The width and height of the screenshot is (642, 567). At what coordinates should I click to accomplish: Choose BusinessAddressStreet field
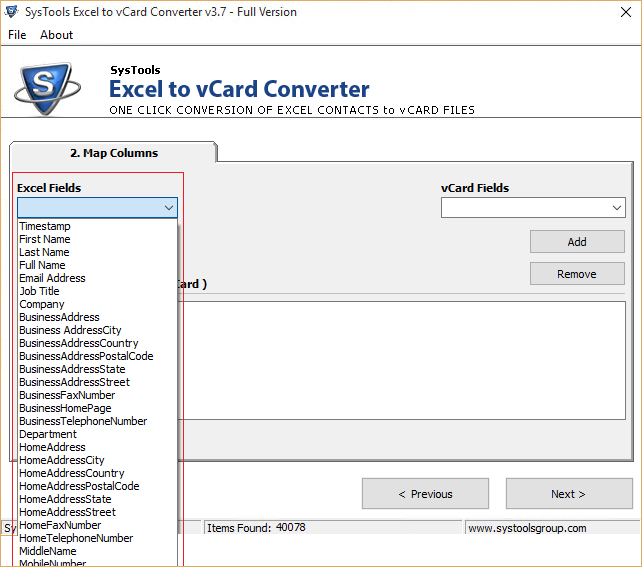(x=97, y=382)
